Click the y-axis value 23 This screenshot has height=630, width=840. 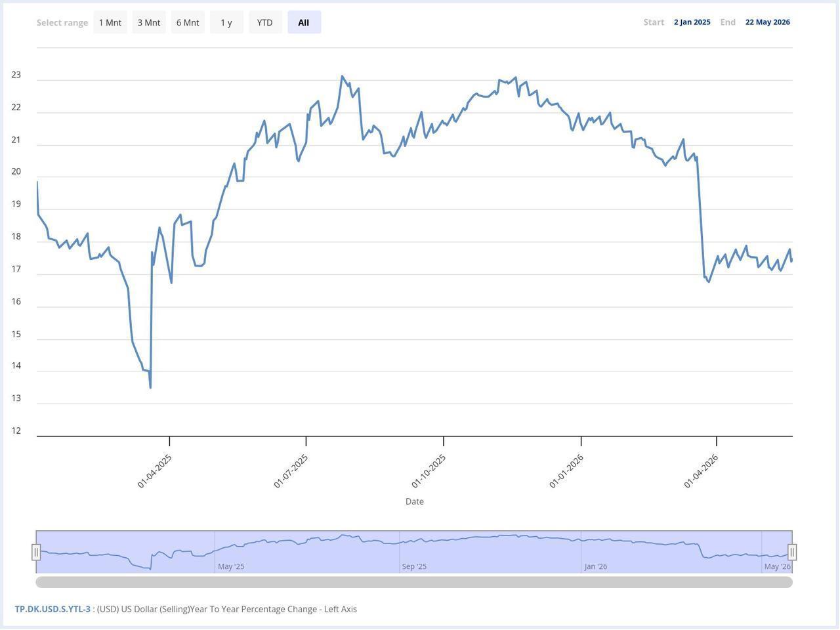pos(16,75)
